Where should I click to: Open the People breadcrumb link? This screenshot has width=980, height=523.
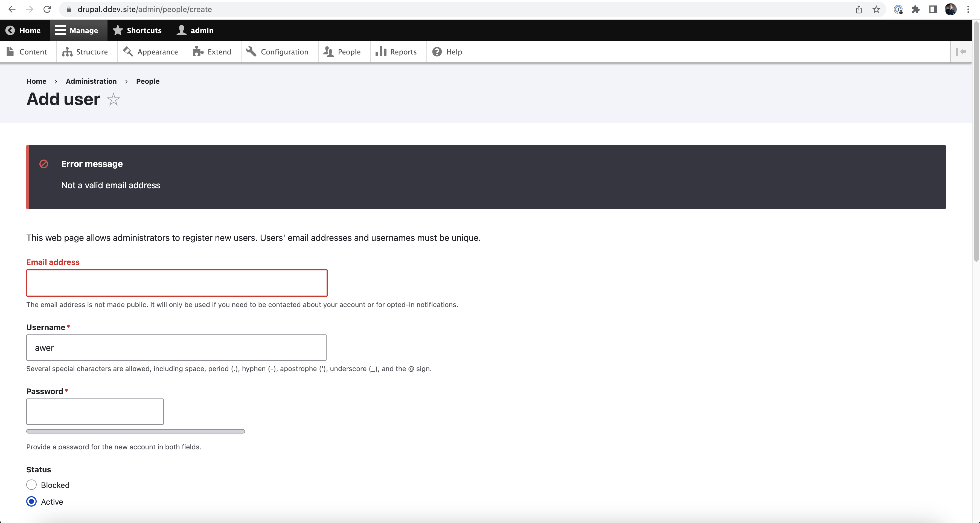click(148, 81)
